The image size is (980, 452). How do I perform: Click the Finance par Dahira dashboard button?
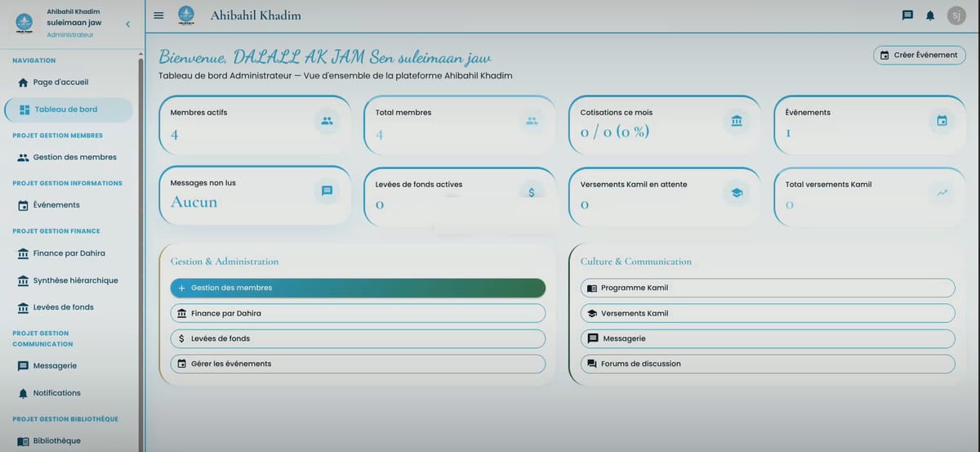pyautogui.click(x=358, y=313)
